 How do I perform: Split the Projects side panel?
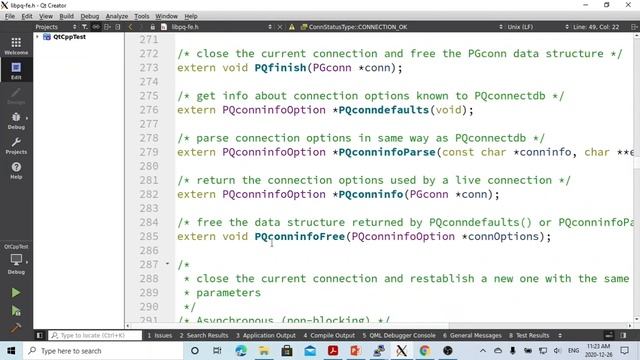[x=107, y=27]
